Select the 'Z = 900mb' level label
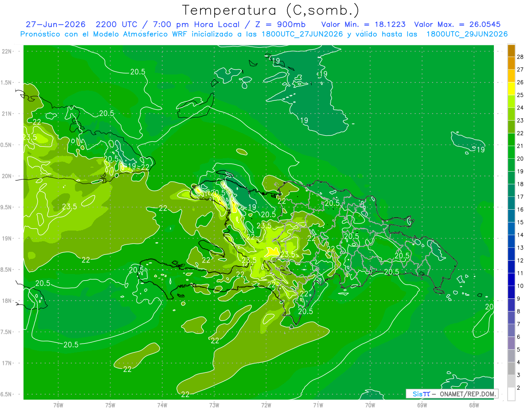The width and height of the screenshot is (532, 411). (281, 24)
